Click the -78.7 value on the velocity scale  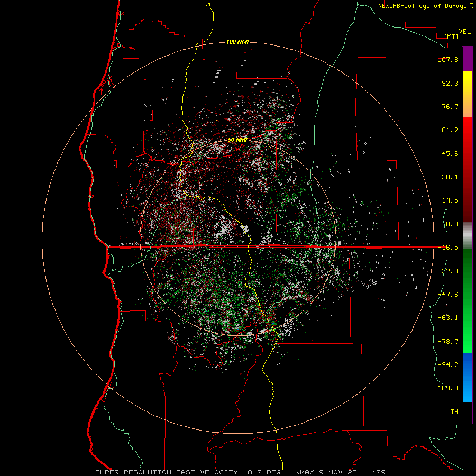point(448,342)
